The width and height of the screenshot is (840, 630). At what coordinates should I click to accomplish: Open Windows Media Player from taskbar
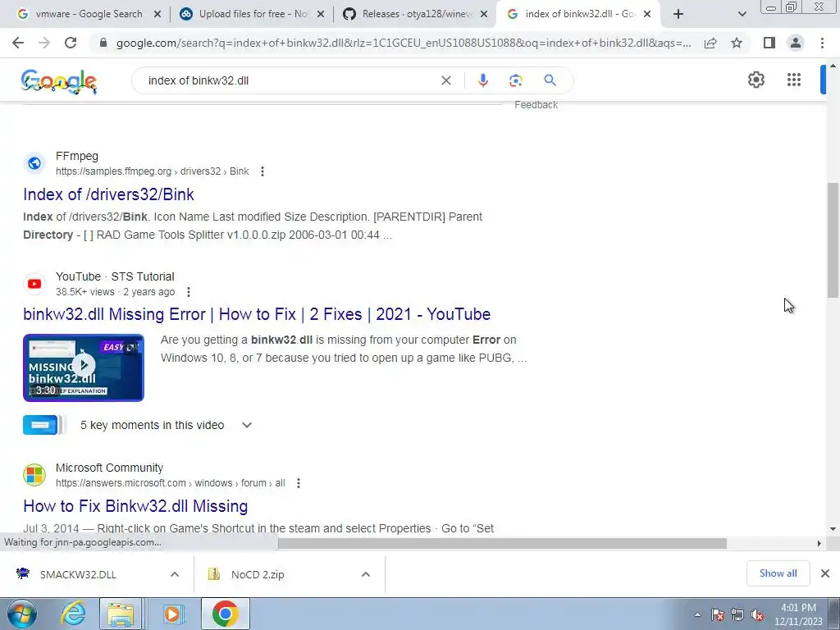[x=172, y=614]
